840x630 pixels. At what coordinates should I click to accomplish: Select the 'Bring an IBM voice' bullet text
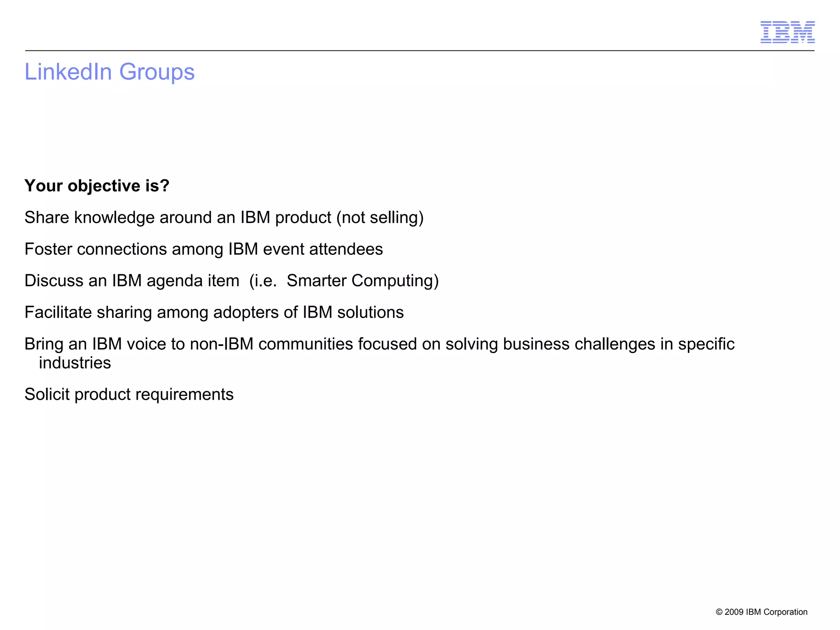pos(379,353)
